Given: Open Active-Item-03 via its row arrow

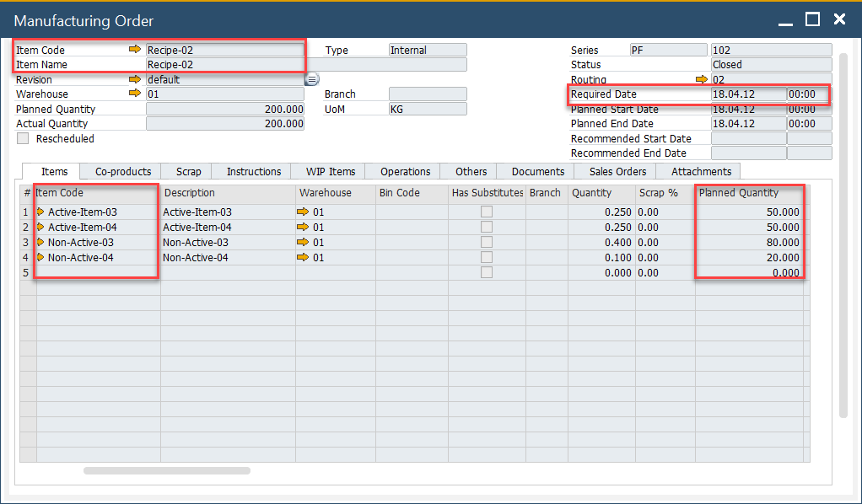Looking at the screenshot, I should pos(40,212).
